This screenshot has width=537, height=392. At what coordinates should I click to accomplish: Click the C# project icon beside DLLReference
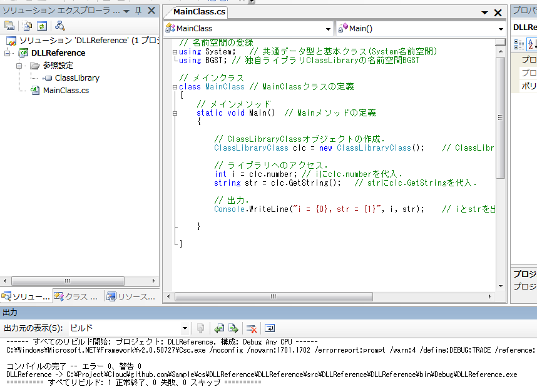[x=23, y=53]
